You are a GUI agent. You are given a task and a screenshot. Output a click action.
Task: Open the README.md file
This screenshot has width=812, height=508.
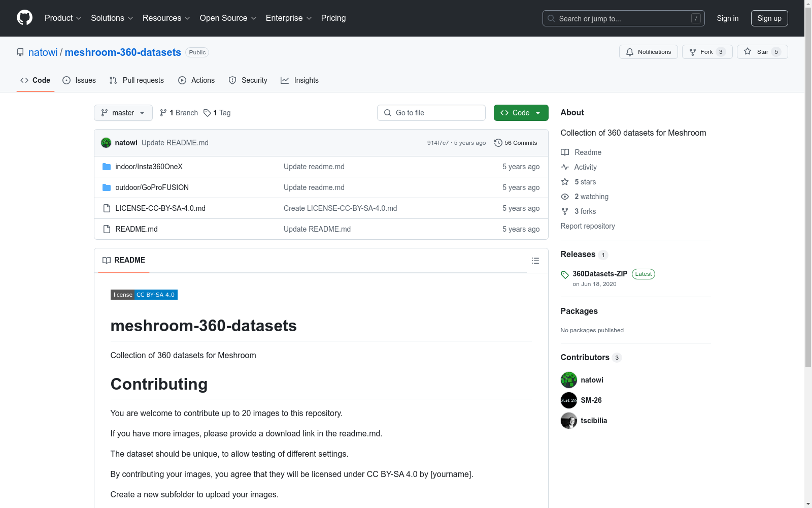pyautogui.click(x=137, y=229)
